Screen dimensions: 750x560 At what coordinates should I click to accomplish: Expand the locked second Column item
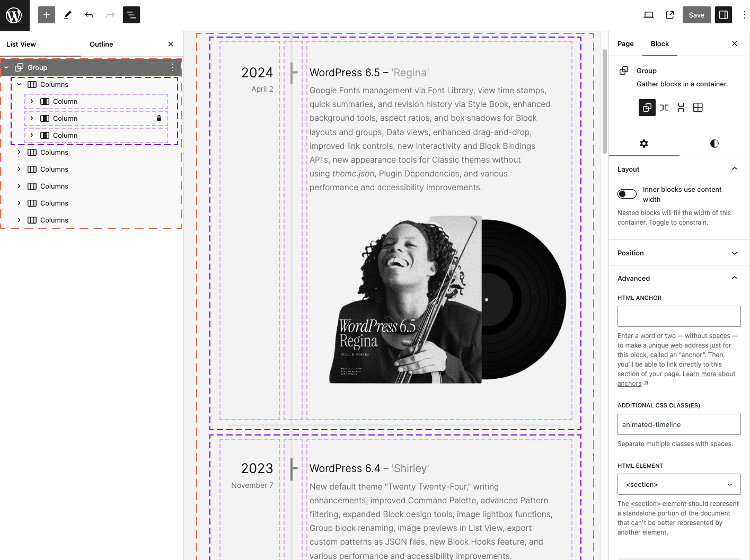(x=32, y=118)
